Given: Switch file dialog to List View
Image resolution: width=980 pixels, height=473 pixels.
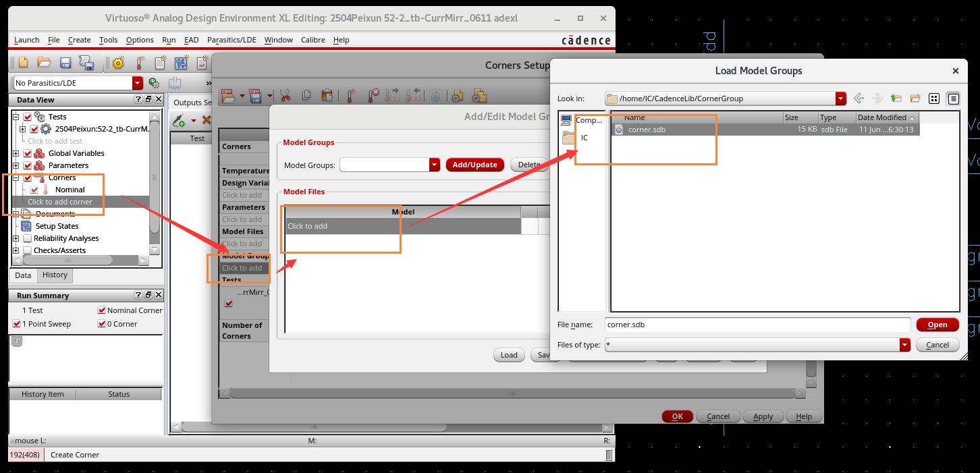Looking at the screenshot, I should point(934,99).
